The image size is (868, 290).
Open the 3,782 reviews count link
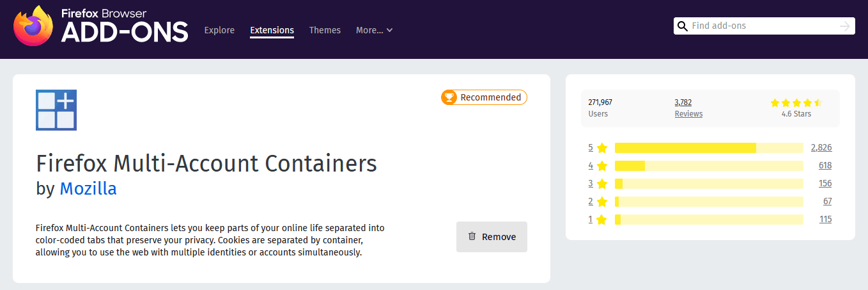point(683,102)
